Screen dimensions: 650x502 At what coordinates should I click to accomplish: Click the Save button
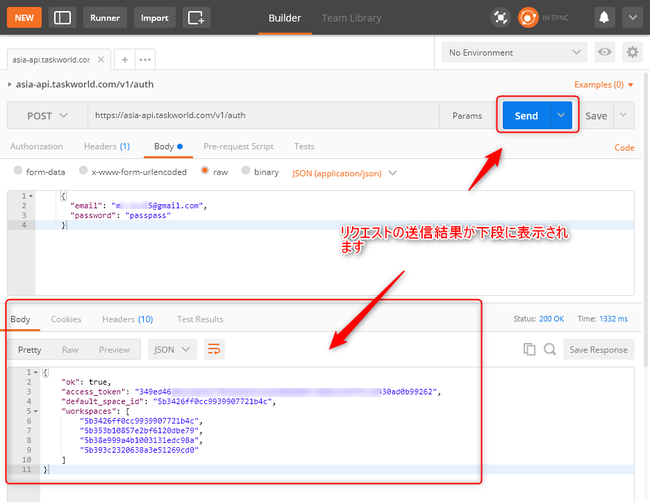[596, 116]
